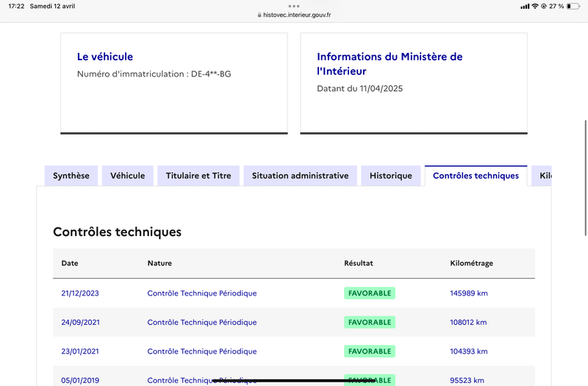Screen dimensions: 588x386
Task: Click the Le véhicule card heading
Action: 105,57
